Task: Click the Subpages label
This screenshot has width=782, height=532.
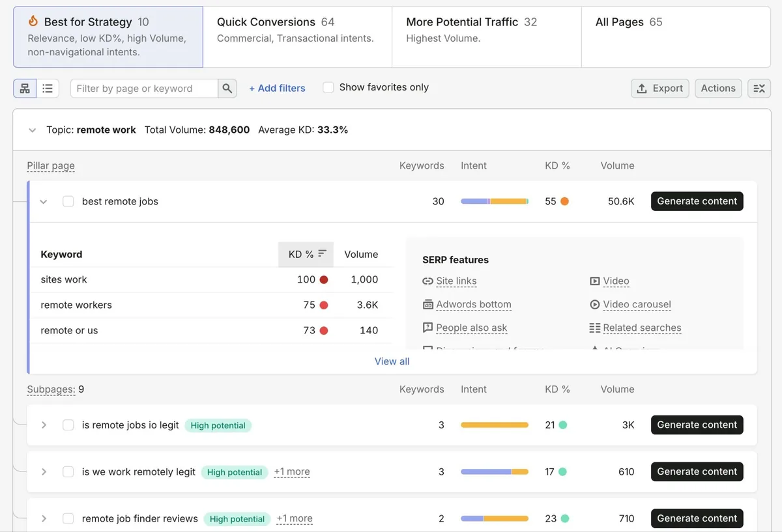Action: 51,389
